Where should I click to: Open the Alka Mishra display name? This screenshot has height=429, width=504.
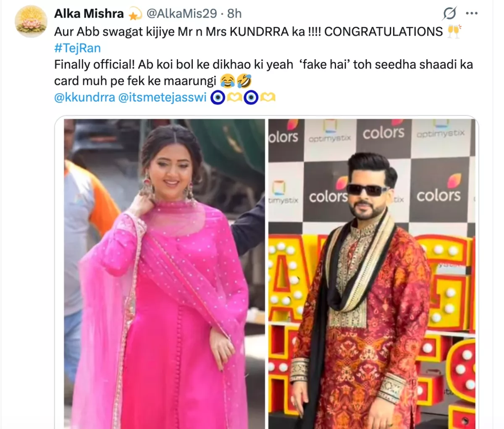[89, 14]
